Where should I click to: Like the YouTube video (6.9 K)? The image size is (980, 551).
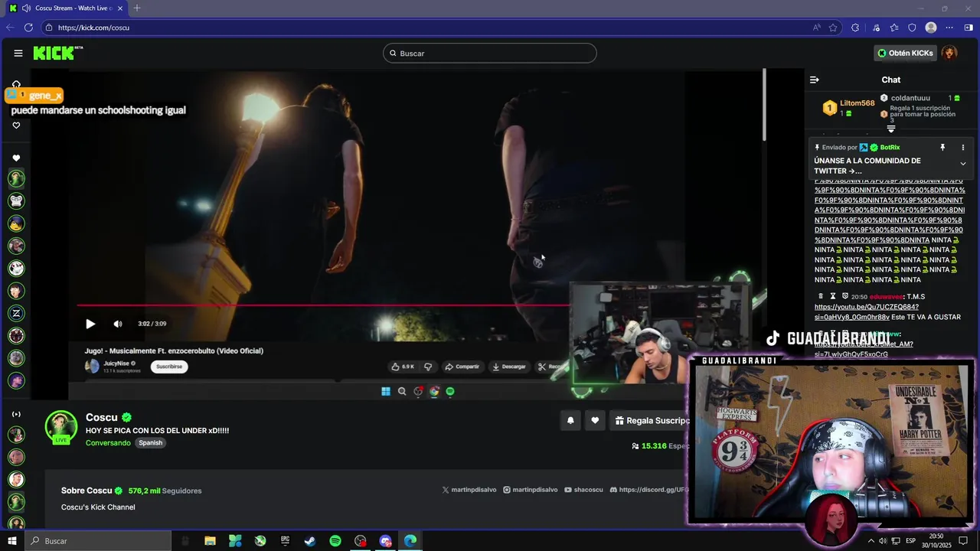click(402, 367)
